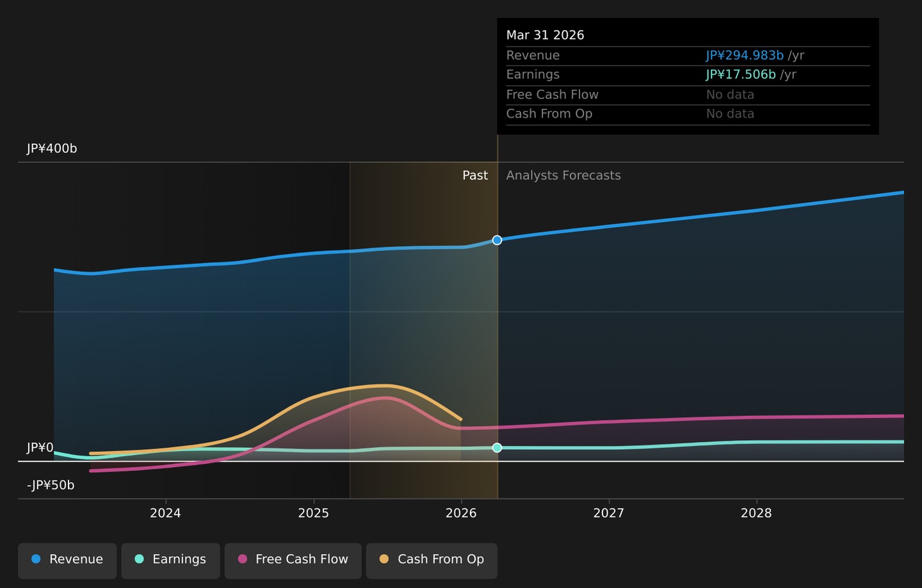Click the teal Earnings legend dot
The image size is (922, 588).
pos(139,559)
